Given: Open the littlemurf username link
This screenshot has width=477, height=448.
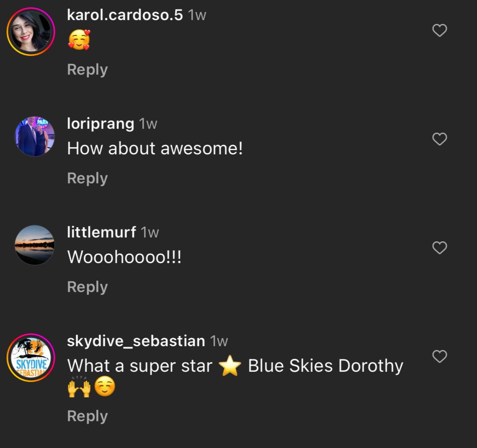Looking at the screenshot, I should click(x=101, y=232).
